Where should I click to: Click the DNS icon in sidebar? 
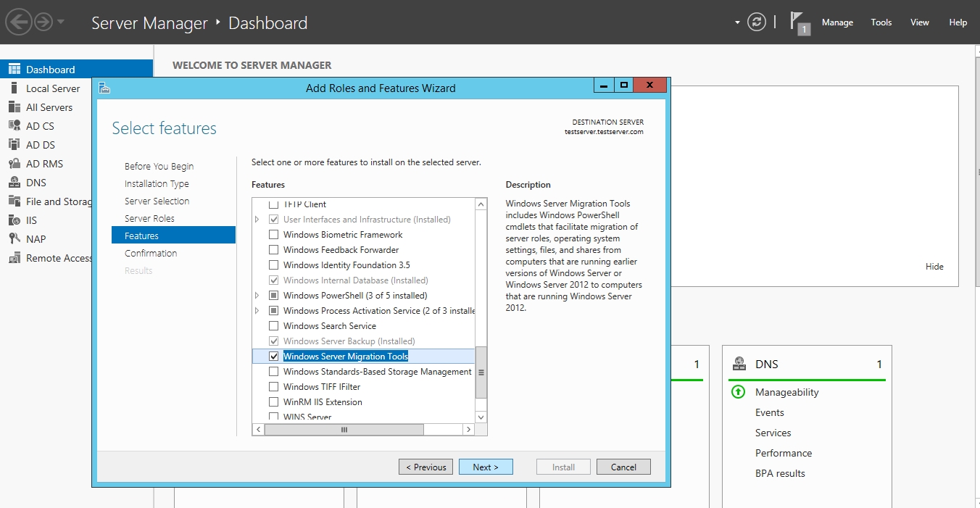[14, 183]
